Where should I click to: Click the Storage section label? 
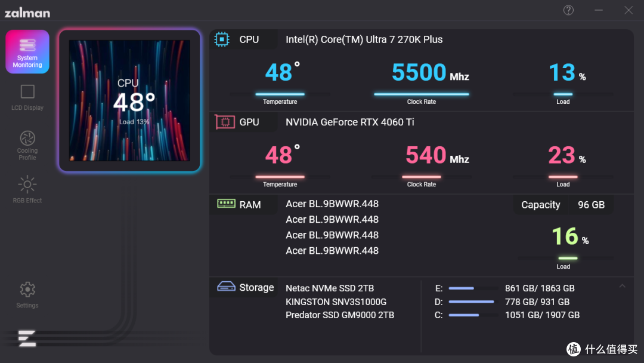tap(256, 287)
